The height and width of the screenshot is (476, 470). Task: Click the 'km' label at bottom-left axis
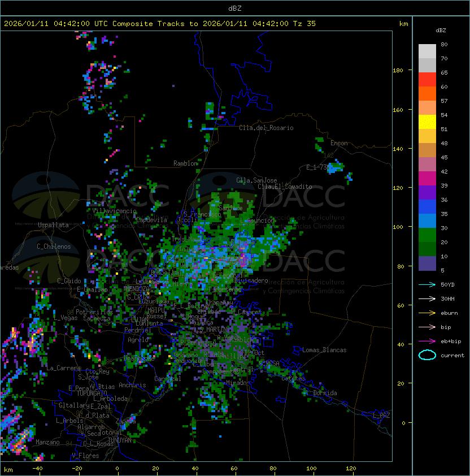tap(8, 470)
